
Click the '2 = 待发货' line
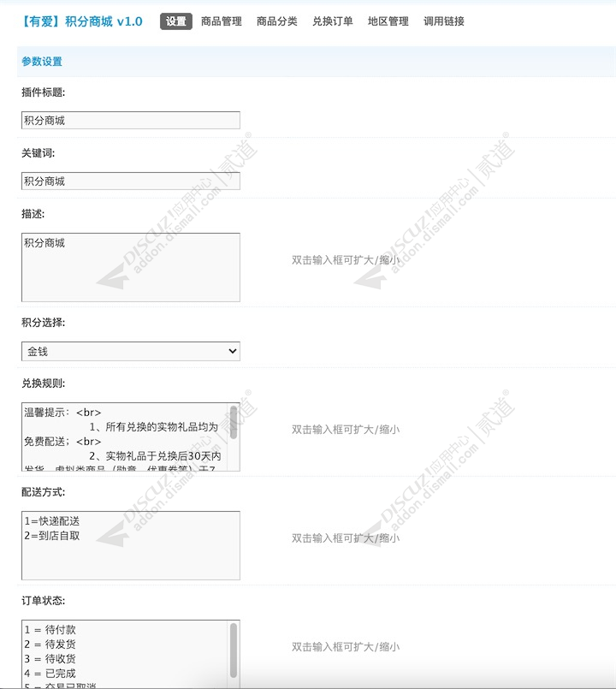click(50, 644)
